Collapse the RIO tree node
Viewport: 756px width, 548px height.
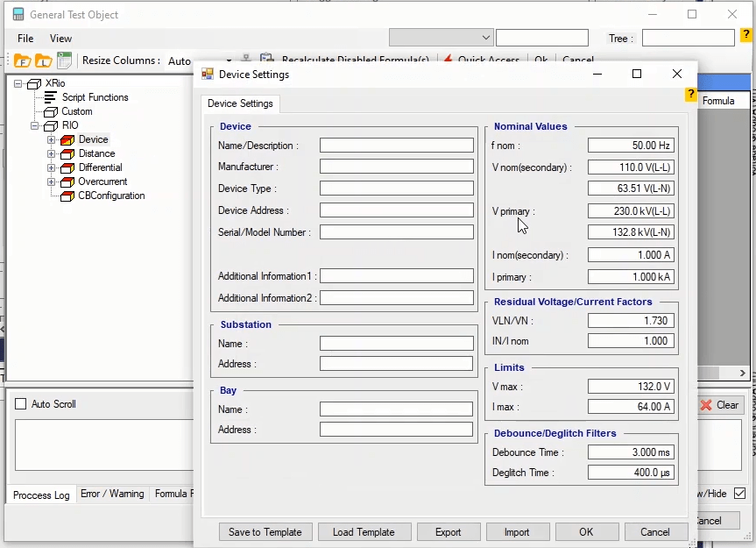[35, 125]
